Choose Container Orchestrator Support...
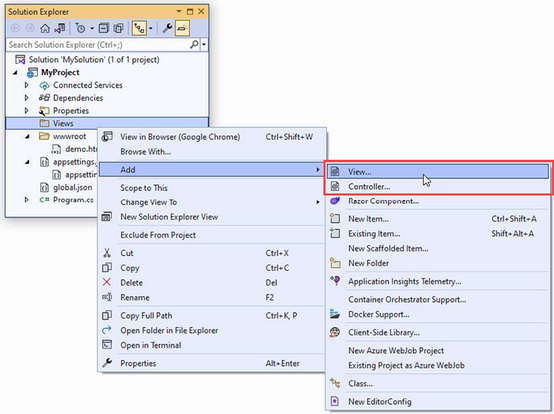The height and width of the screenshot is (414, 554). click(x=437, y=300)
